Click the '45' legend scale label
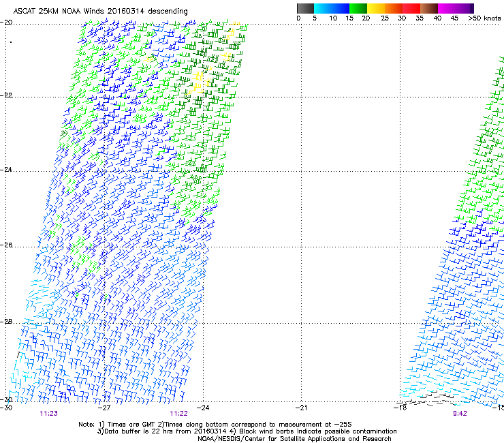504x443 pixels. click(454, 18)
